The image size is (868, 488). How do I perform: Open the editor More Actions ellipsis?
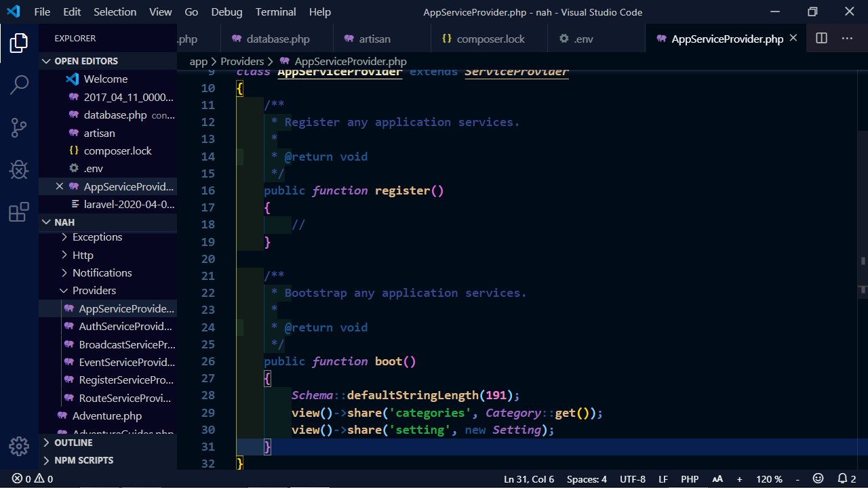[847, 39]
